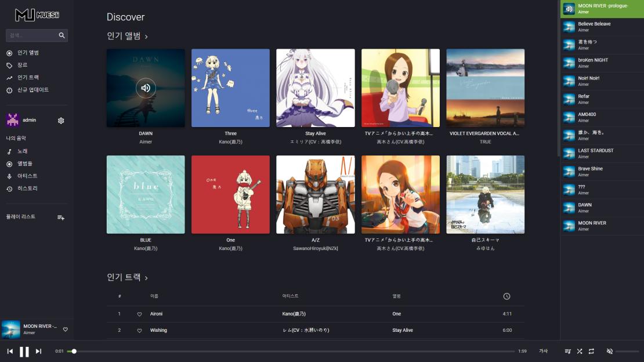Open TRUE artist link under Violet Evergarden
This screenshot has height=362, width=644.
click(486, 142)
